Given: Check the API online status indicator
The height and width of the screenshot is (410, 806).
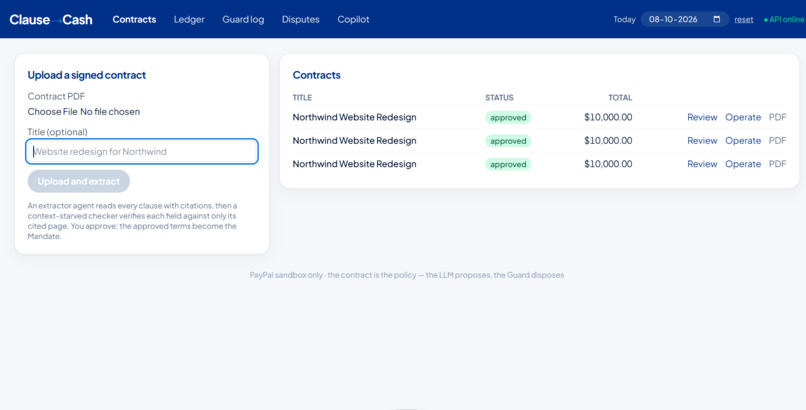Looking at the screenshot, I should (784, 20).
